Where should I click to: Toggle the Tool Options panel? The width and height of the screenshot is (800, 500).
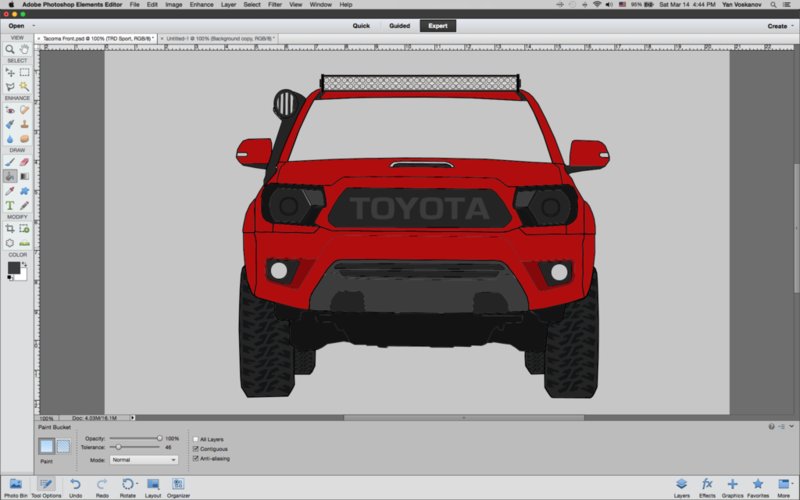[46, 488]
